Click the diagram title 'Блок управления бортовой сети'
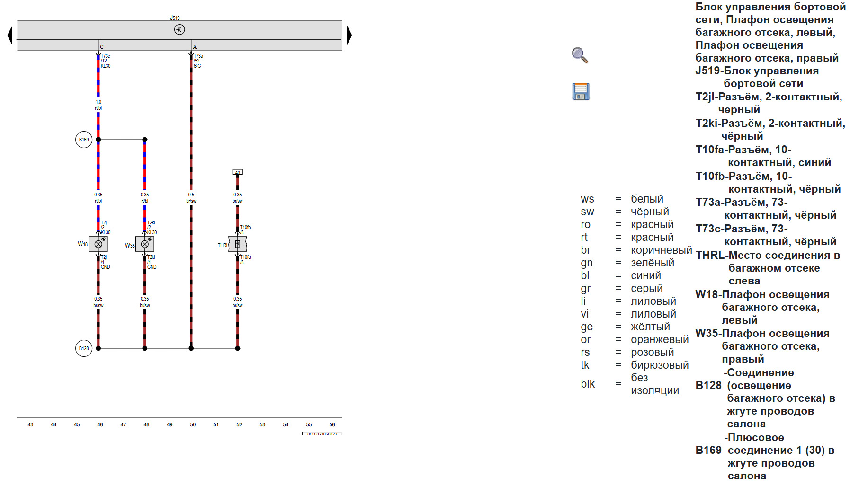This screenshot has height=504, width=850. [x=771, y=32]
